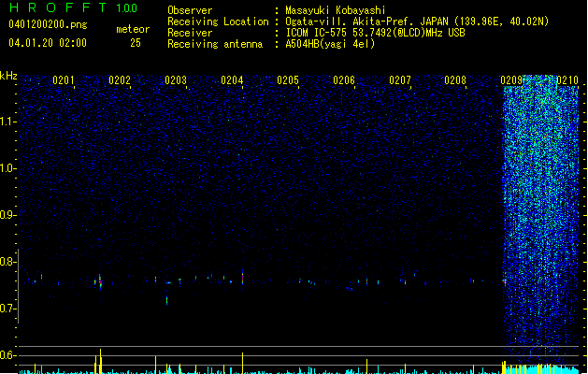Click the 0202 time marker
The height and width of the screenshot is (374, 588).
(120, 79)
